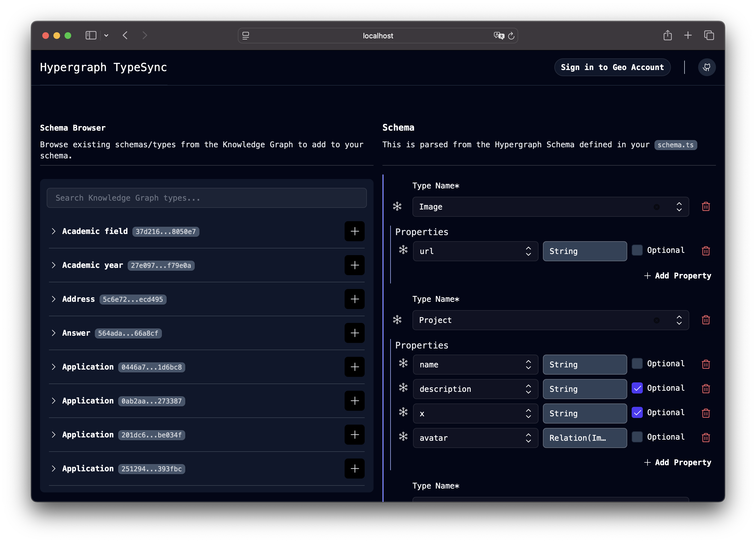This screenshot has height=543, width=756.
Task: Add Application 251294...393fbc to schema
Action: click(354, 469)
